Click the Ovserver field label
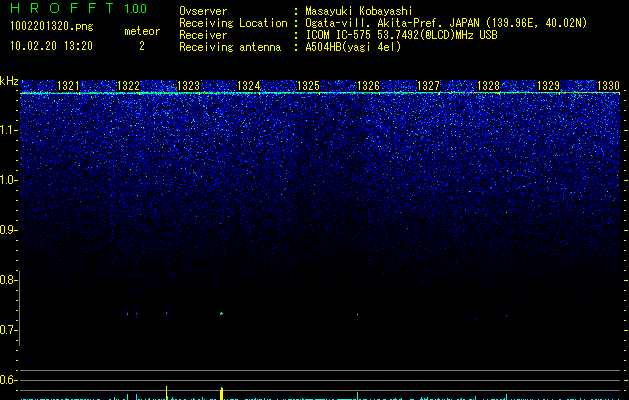 (203, 11)
